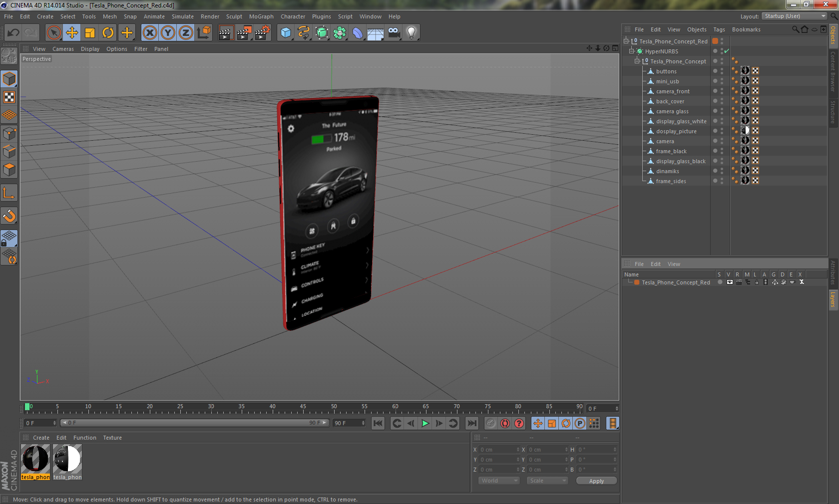
Task: Toggle the coordinate system icon
Action: pos(204,33)
